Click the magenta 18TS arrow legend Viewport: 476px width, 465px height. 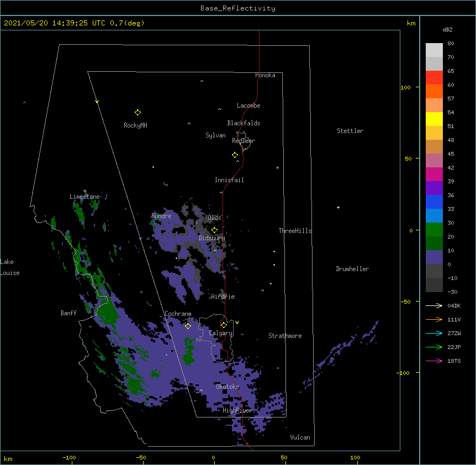[434, 361]
